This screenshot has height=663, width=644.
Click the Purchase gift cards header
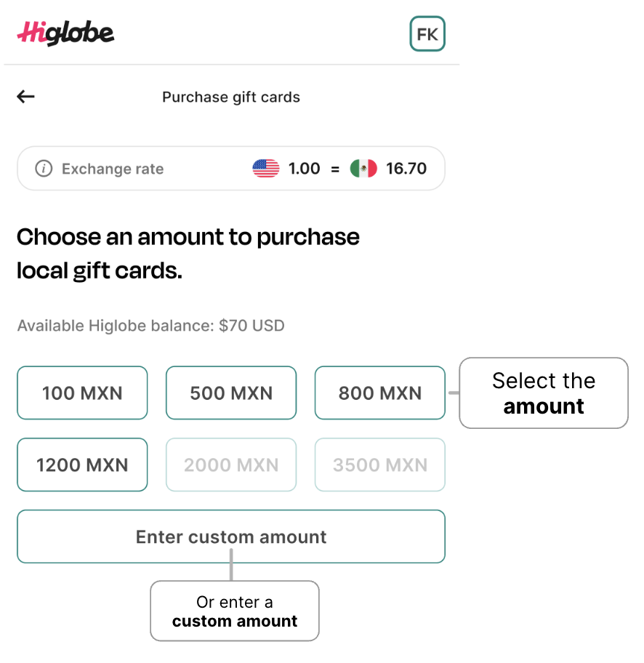pyautogui.click(x=231, y=97)
